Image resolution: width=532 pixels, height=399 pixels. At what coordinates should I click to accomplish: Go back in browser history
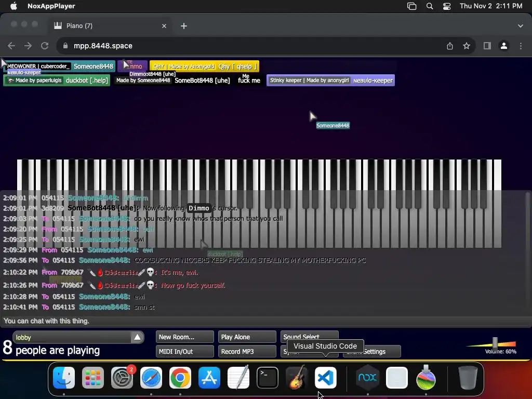[x=11, y=46]
